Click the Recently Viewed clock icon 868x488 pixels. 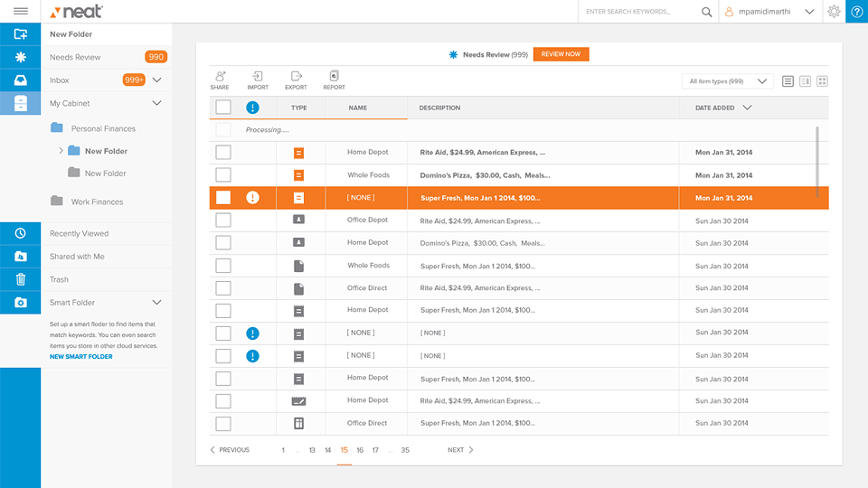(21, 233)
